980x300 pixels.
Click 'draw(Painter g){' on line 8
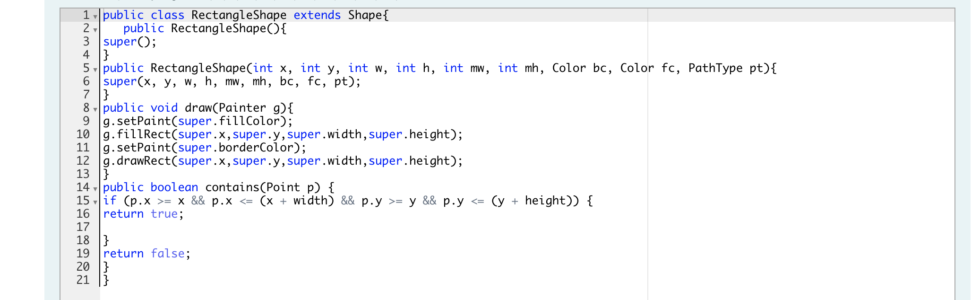pos(239,108)
